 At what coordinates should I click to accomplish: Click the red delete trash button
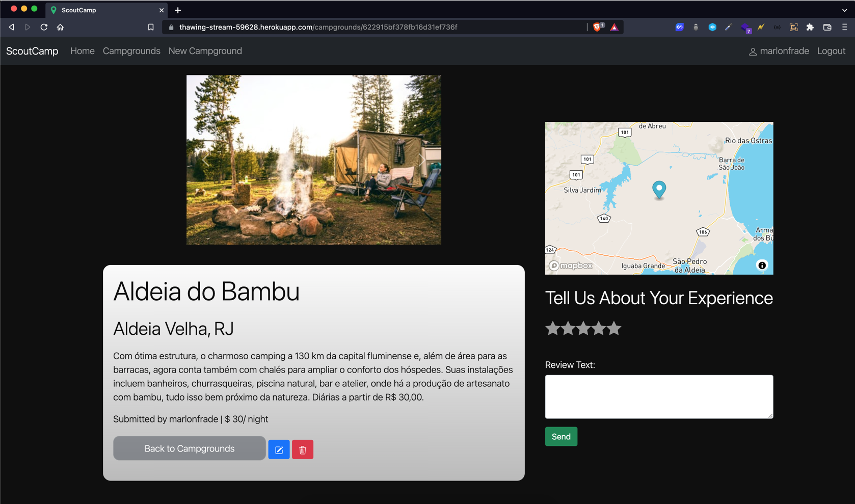303,449
